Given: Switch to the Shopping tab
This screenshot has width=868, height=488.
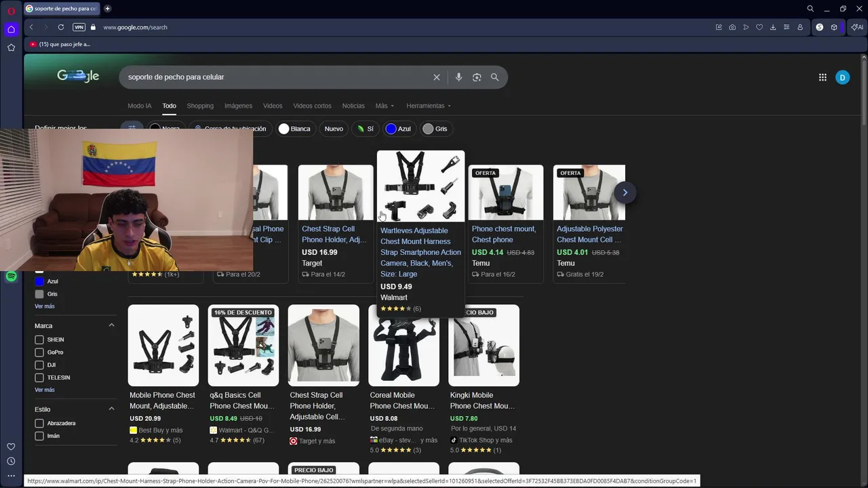Looking at the screenshot, I should pyautogui.click(x=200, y=106).
